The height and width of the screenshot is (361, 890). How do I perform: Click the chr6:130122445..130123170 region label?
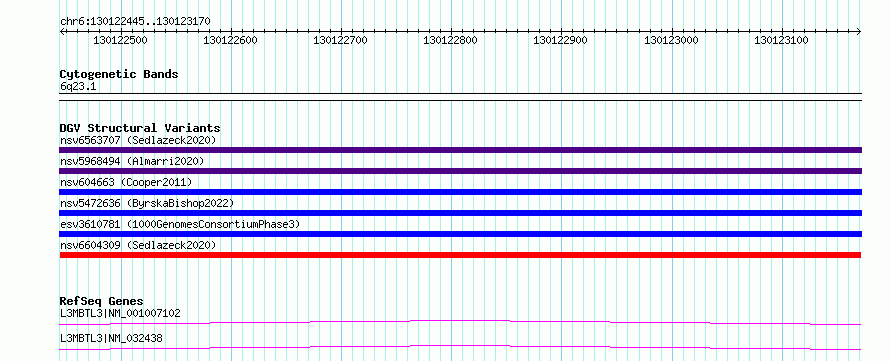[135, 21]
